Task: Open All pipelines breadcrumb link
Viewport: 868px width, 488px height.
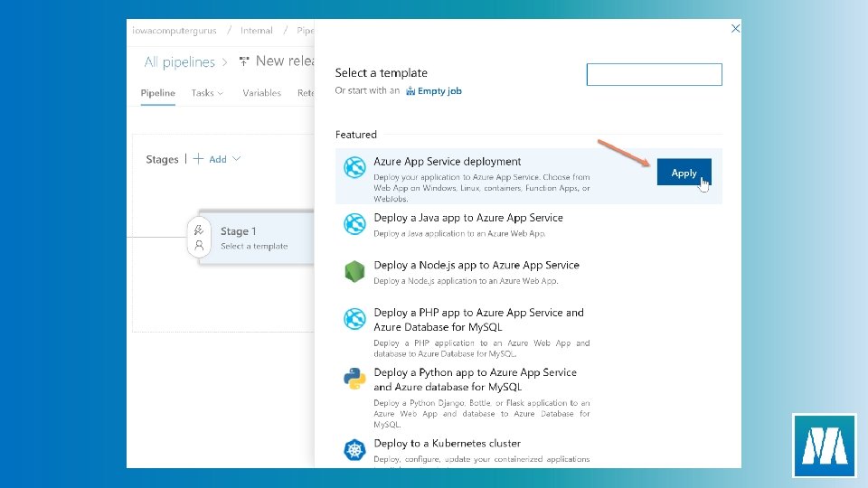Action: tap(179, 62)
